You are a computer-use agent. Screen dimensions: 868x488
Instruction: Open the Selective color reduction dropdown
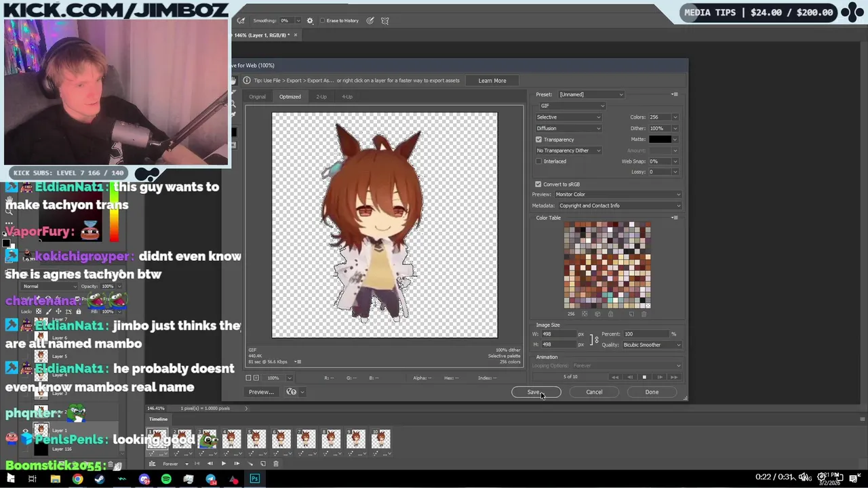coord(568,117)
